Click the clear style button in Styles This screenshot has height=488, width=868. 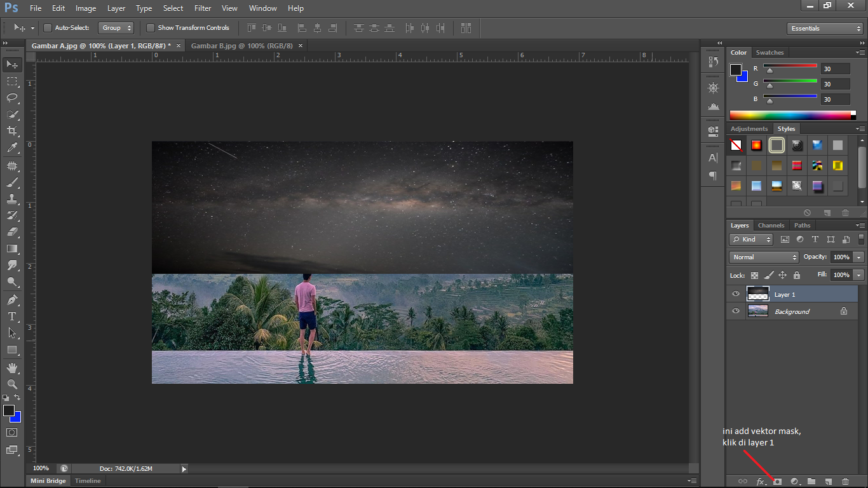[x=807, y=213]
